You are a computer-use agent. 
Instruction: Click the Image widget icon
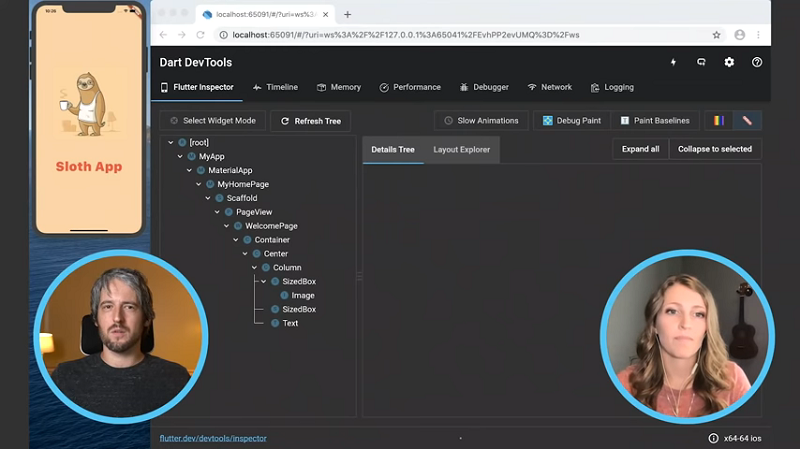coord(284,295)
